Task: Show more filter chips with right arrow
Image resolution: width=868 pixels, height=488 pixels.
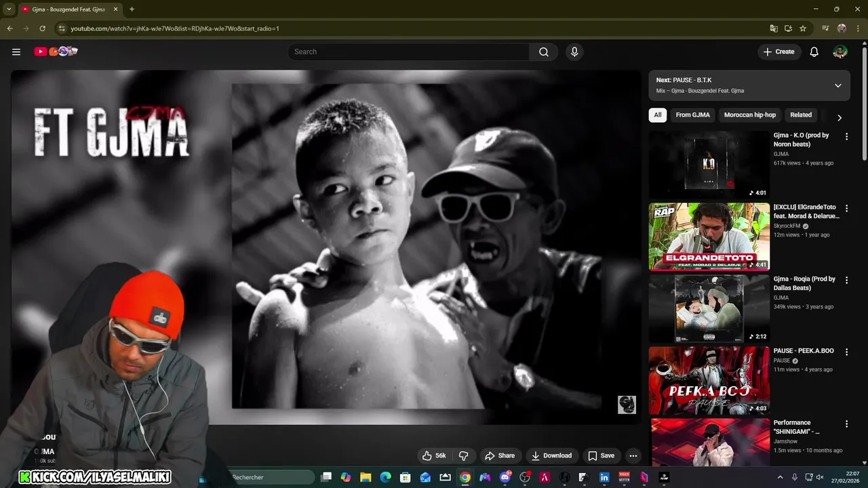Action: pyautogui.click(x=840, y=117)
